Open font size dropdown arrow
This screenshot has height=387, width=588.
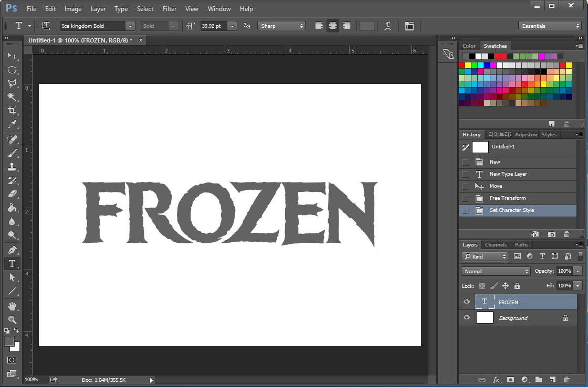[233, 26]
